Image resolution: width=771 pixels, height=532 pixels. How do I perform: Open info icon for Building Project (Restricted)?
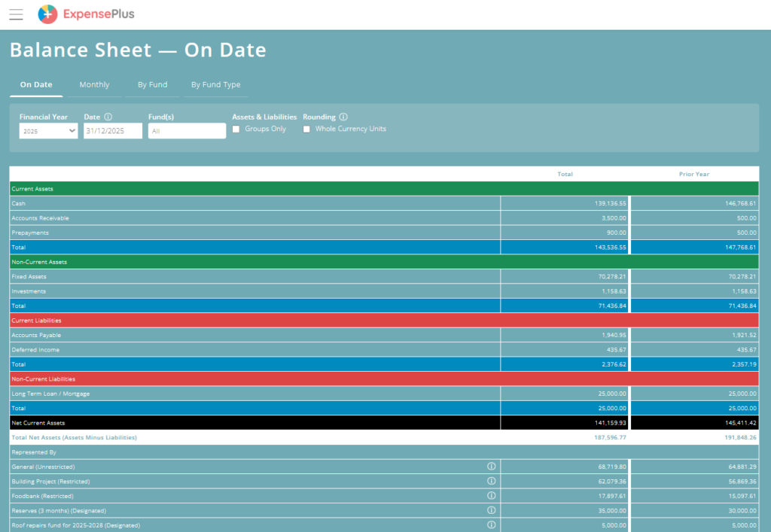[491, 481]
